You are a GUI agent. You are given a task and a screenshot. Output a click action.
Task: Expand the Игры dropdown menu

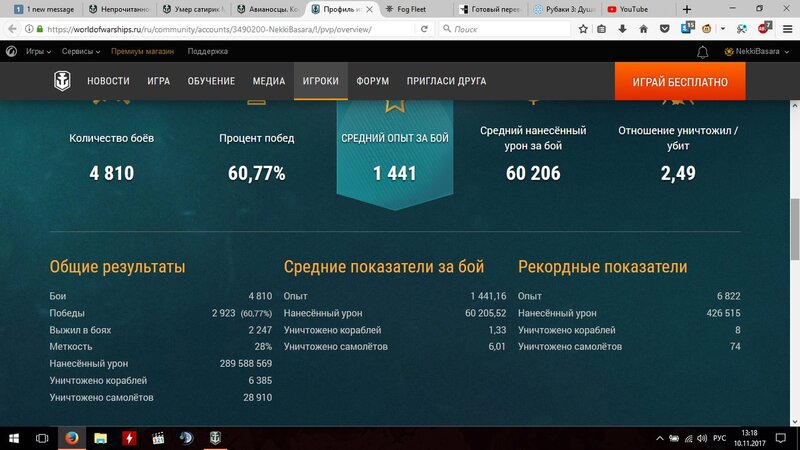[38, 52]
